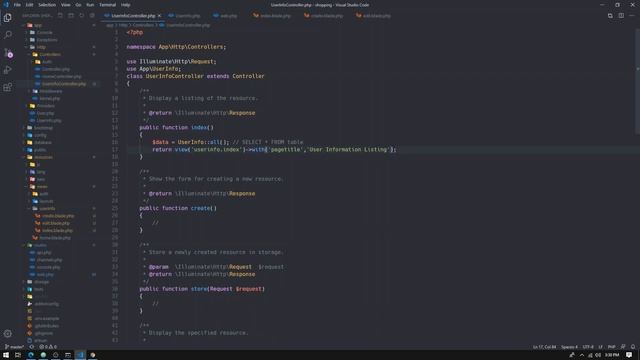Open web.php under the routes folder

coord(45,275)
